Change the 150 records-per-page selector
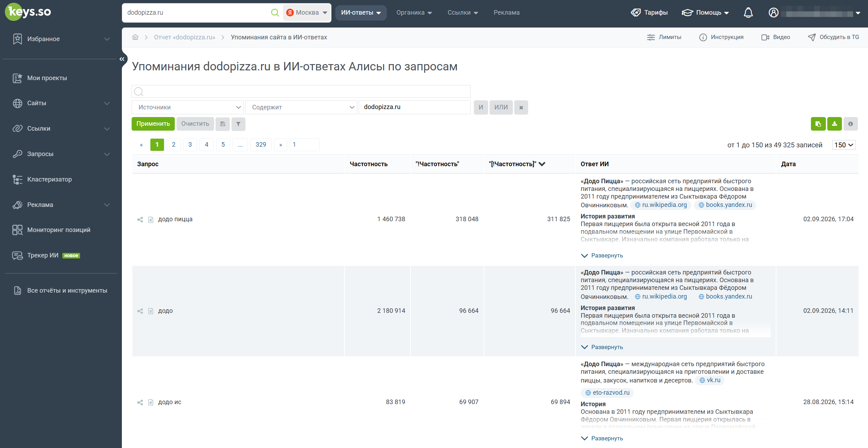Viewport: 868px width, 448px height. (x=844, y=145)
